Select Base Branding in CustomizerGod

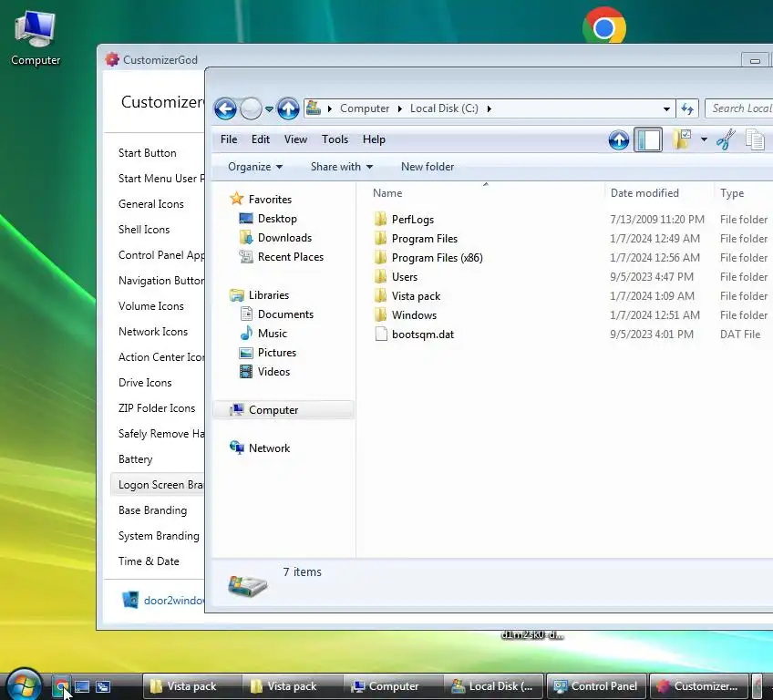click(x=152, y=510)
